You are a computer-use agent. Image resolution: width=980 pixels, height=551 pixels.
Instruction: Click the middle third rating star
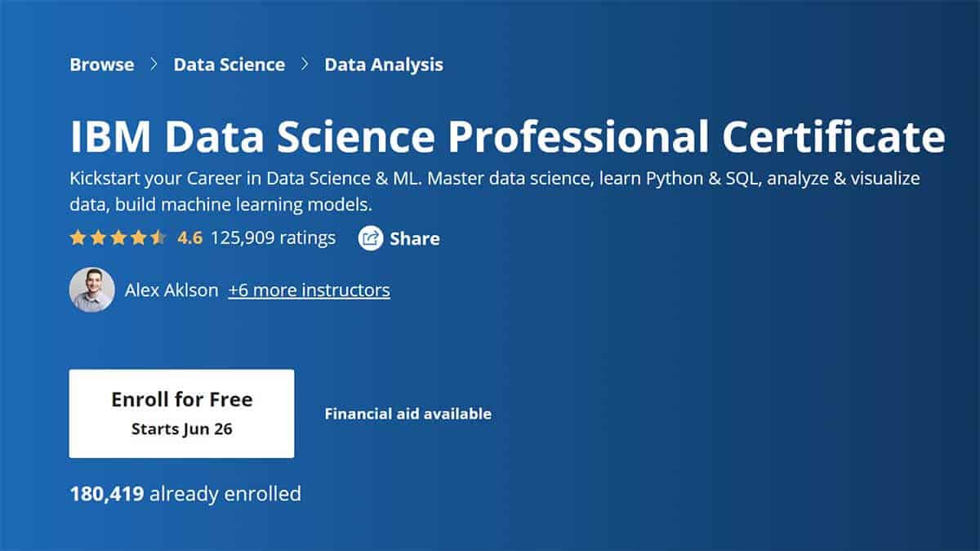(x=118, y=238)
